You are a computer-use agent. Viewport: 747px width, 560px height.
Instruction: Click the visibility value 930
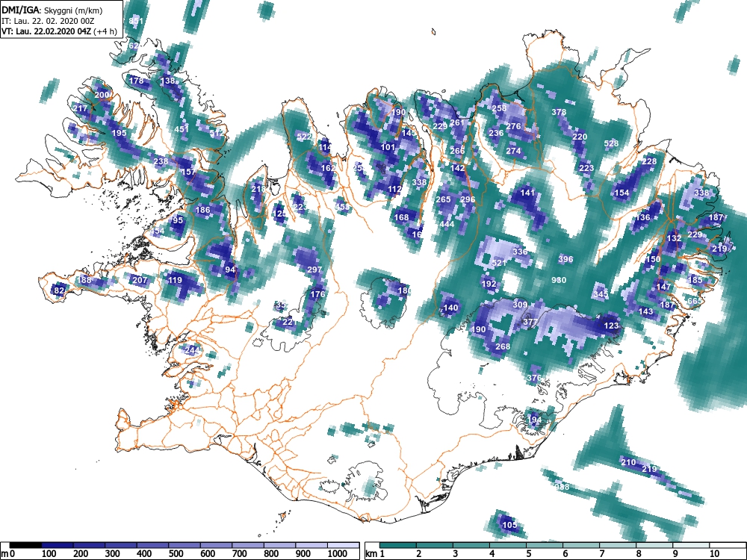[559, 280]
